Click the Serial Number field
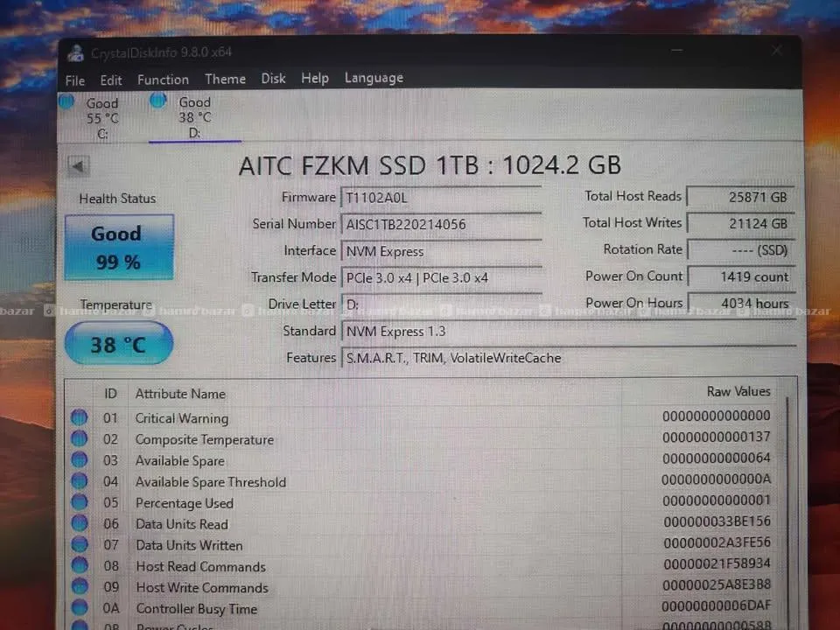The height and width of the screenshot is (630, 840). click(x=441, y=225)
